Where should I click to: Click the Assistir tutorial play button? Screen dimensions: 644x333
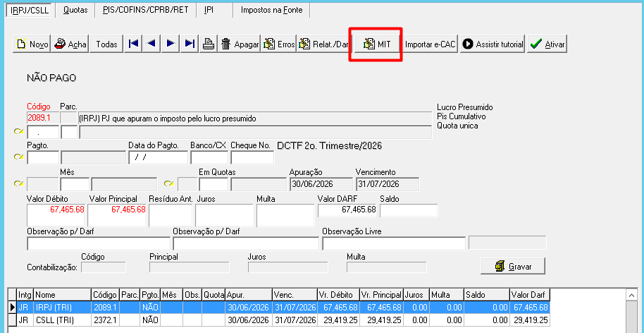pos(493,44)
